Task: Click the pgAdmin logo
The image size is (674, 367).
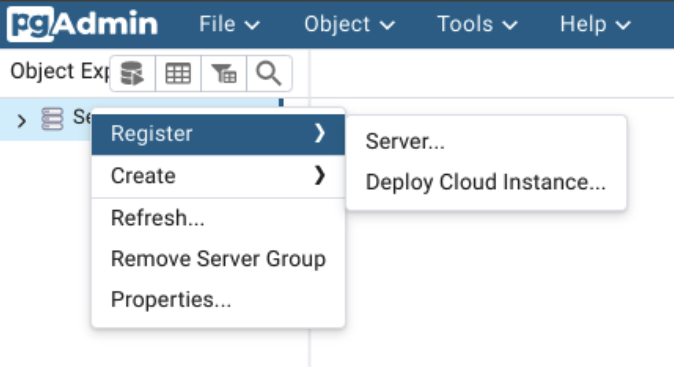Action: pos(83,24)
